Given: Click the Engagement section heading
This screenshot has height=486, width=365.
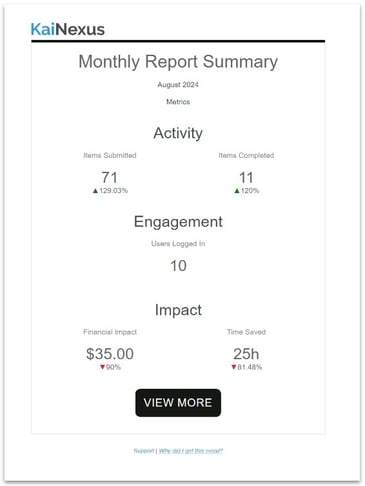Looking at the screenshot, I should (x=178, y=222).
